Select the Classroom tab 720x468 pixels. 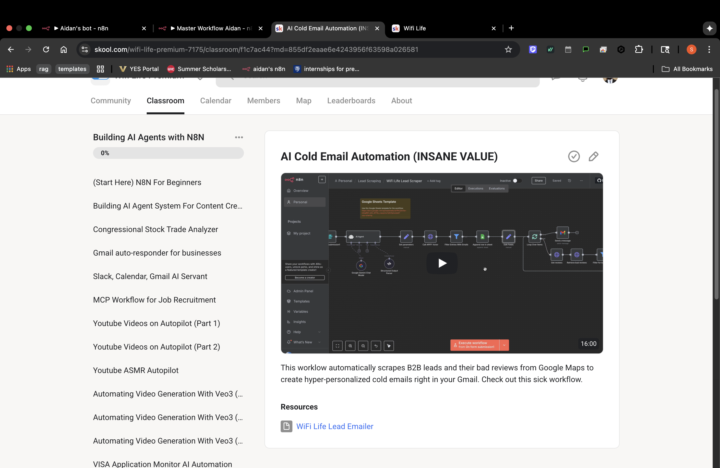tap(165, 101)
